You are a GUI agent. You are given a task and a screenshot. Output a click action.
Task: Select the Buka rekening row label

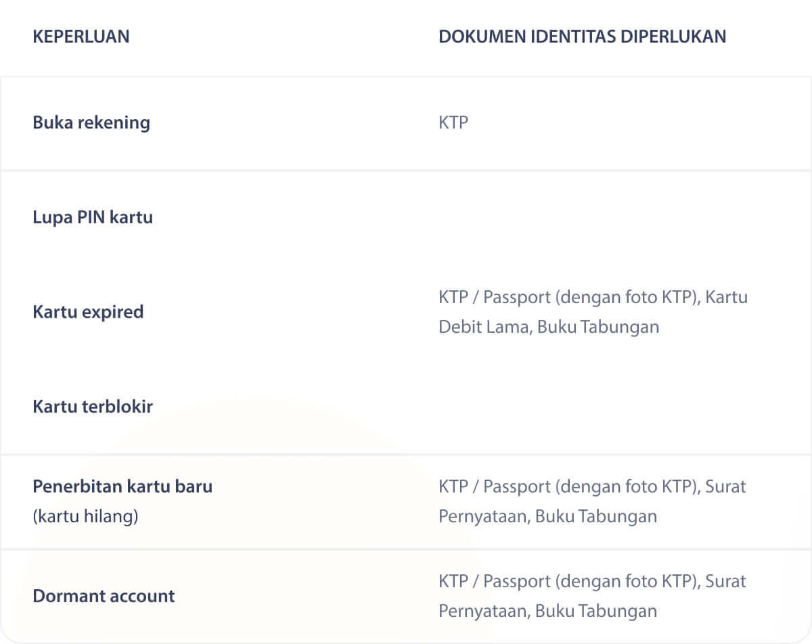pyautogui.click(x=91, y=122)
